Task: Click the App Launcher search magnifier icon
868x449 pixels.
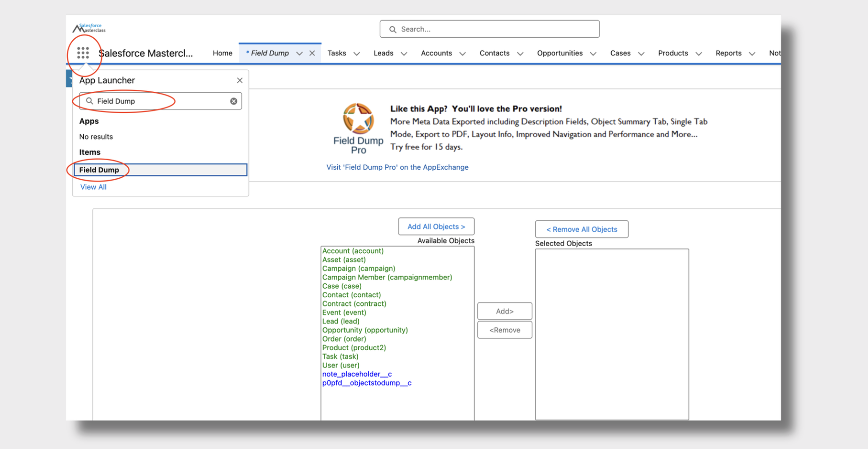Action: click(x=89, y=101)
